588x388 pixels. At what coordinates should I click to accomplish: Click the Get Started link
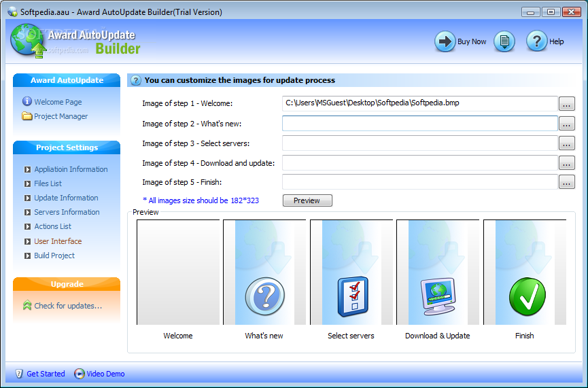click(46, 374)
